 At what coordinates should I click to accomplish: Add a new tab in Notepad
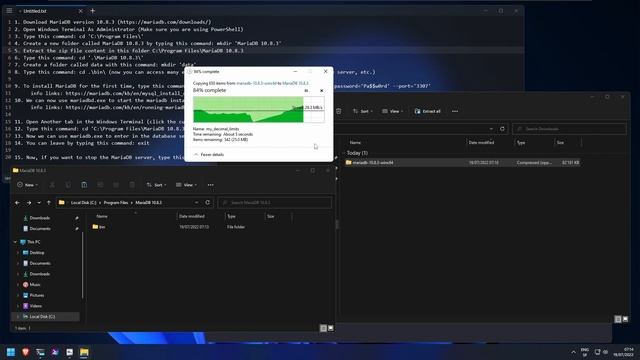click(93, 11)
